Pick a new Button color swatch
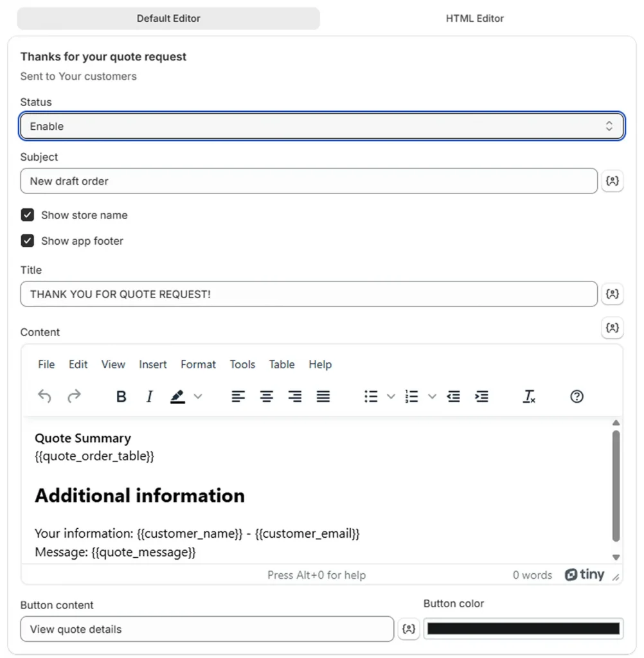The height and width of the screenshot is (658, 644). pyautogui.click(x=523, y=628)
